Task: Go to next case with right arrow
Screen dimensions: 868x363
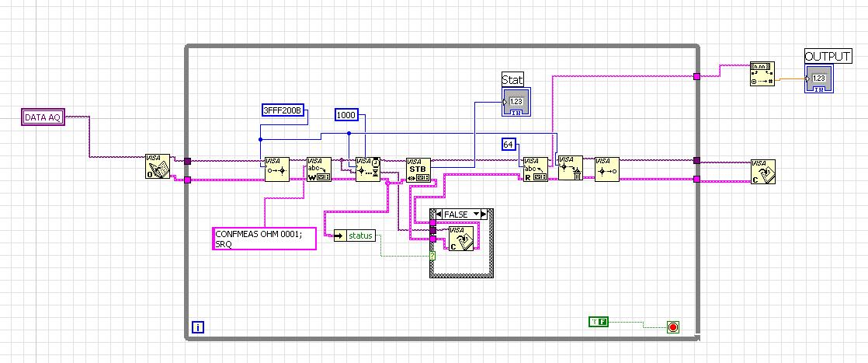Action: click(x=484, y=215)
